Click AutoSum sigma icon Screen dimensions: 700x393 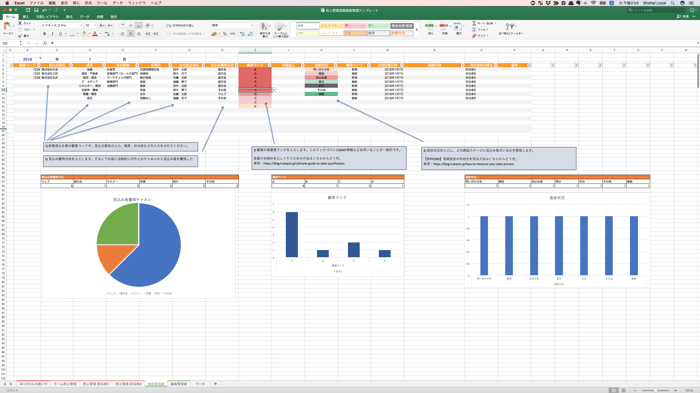(474, 23)
